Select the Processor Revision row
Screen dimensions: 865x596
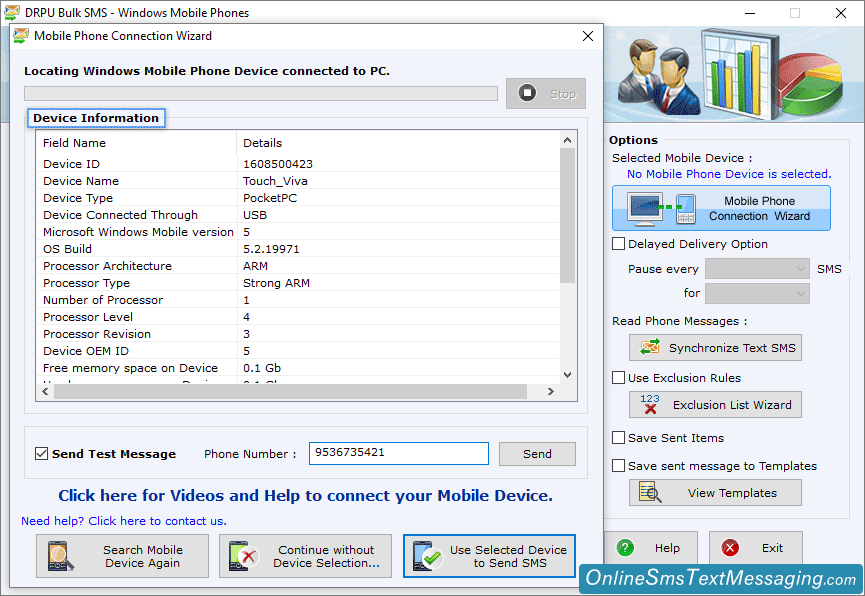[298, 334]
